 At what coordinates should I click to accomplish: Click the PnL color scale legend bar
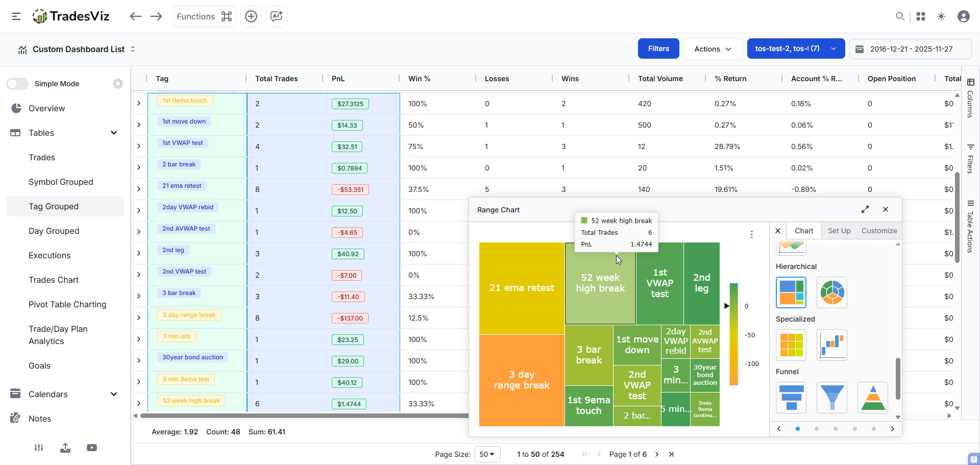pyautogui.click(x=733, y=334)
